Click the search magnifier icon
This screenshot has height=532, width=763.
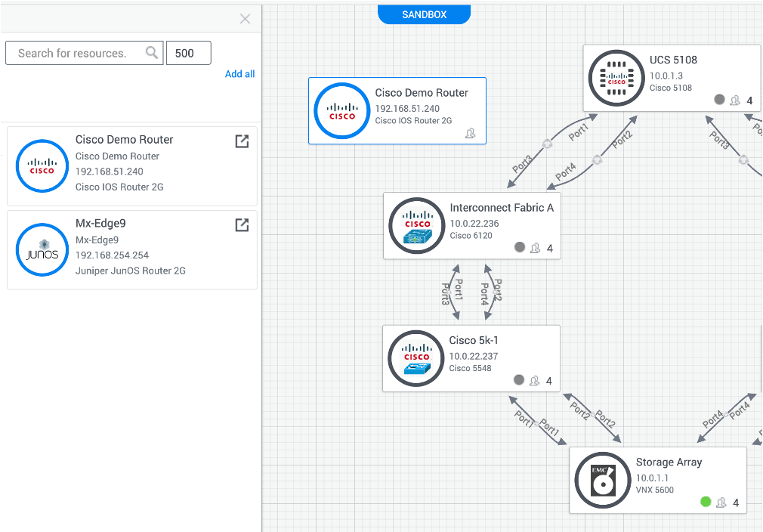152,53
